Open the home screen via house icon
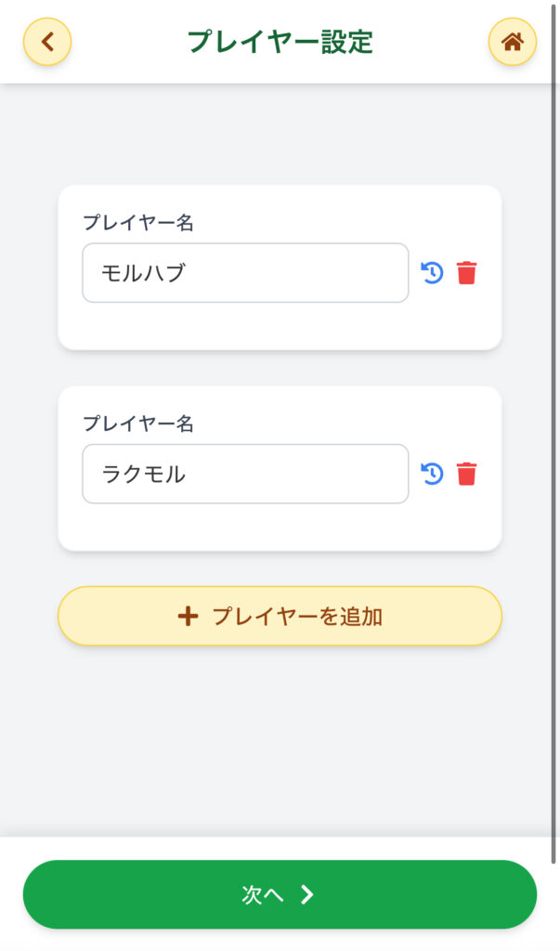Viewport: 560px width, 951px height. click(512, 42)
